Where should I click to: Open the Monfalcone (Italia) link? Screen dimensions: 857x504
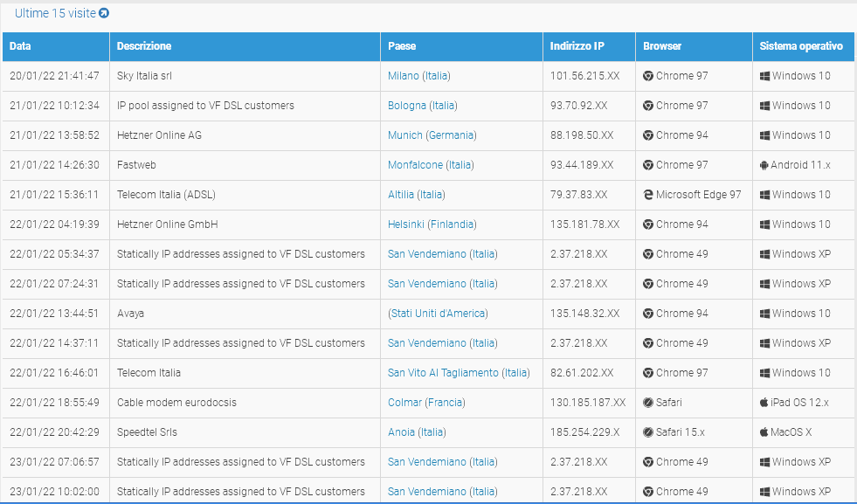pos(431,165)
